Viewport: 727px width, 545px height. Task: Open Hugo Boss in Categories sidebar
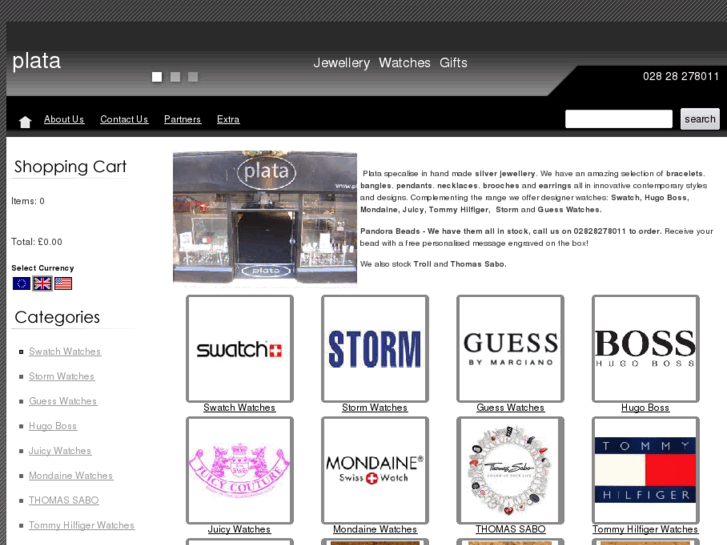click(x=53, y=426)
